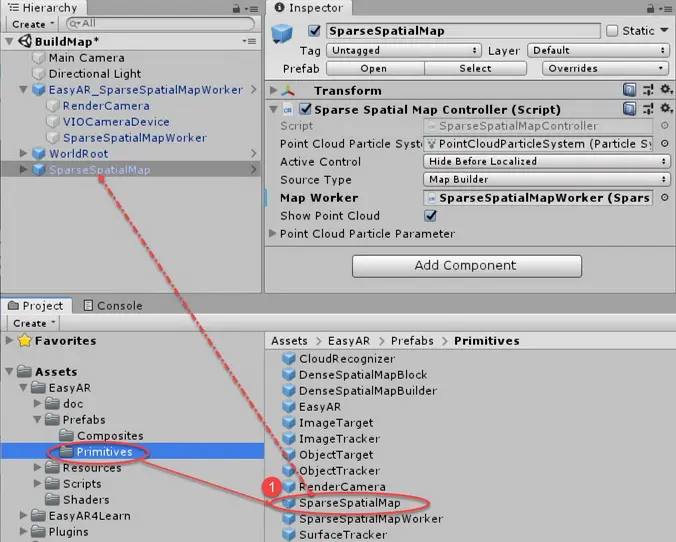Click the prefab Open button
676x542 pixels.
coord(374,68)
